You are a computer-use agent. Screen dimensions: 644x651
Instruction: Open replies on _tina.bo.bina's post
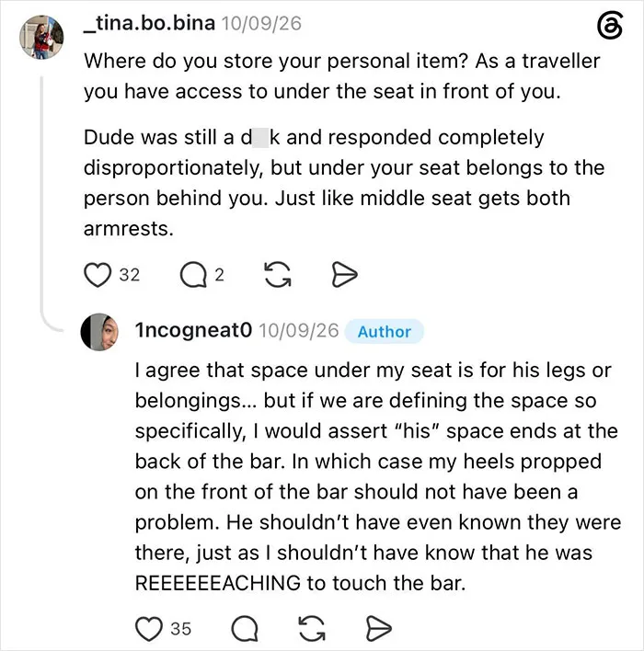point(193,275)
